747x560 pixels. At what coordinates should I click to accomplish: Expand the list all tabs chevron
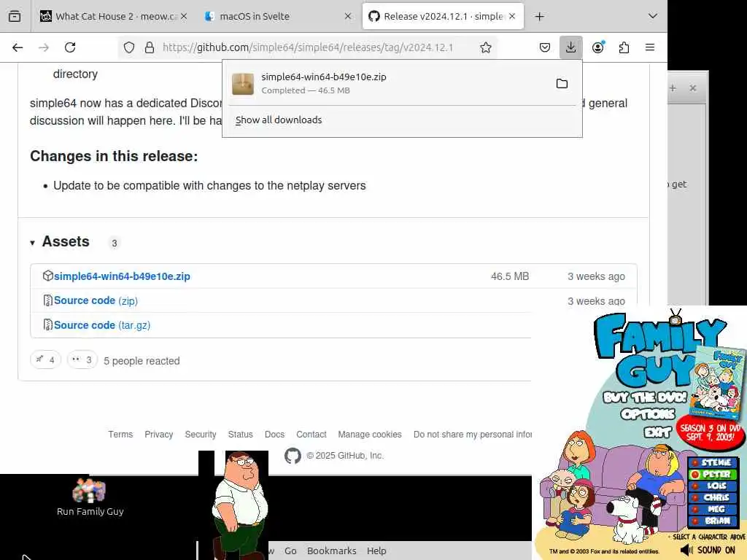[x=653, y=16]
